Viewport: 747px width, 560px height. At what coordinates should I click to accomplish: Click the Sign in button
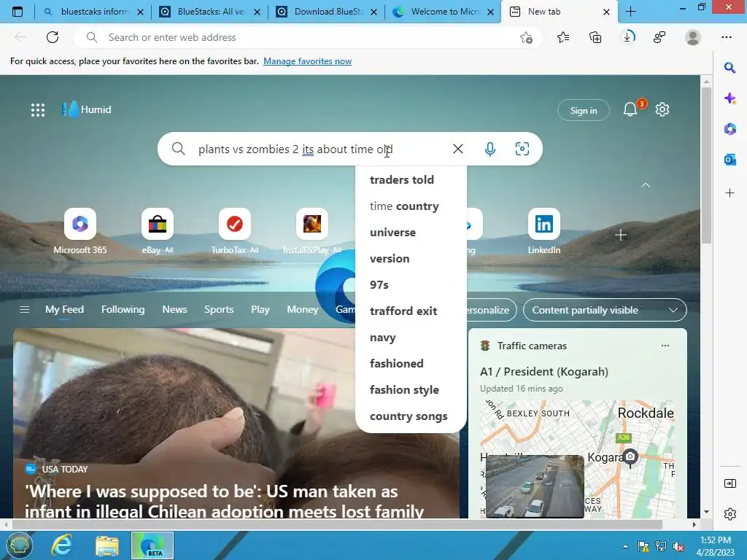(583, 111)
